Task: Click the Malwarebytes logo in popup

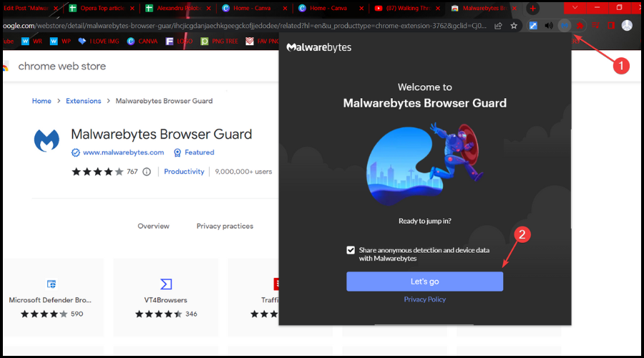Action: tap(318, 47)
